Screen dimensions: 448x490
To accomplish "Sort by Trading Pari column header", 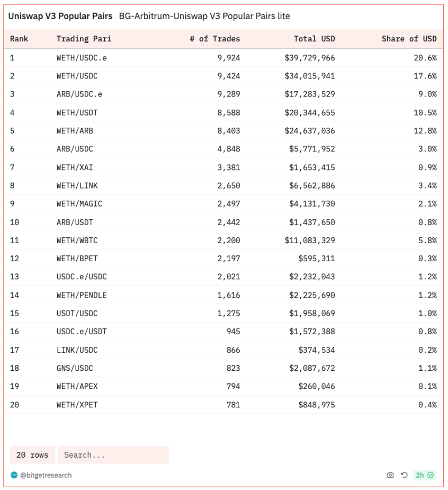I will [x=84, y=39].
